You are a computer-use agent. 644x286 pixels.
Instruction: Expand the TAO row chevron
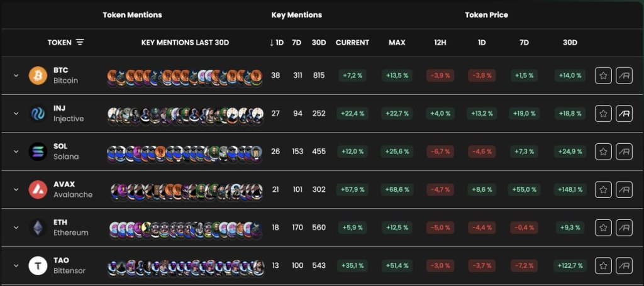pos(16,265)
